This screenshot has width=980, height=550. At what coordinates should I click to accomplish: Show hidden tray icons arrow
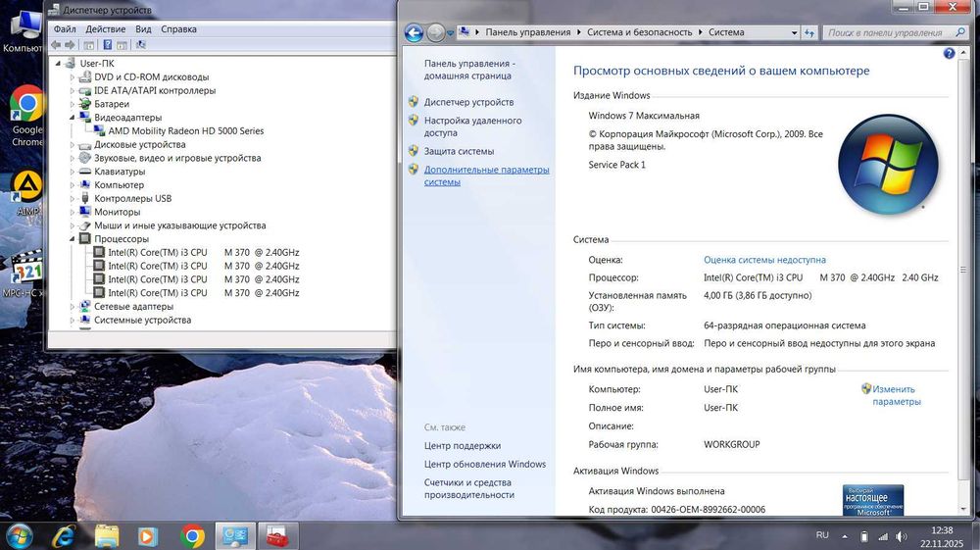pos(845,536)
